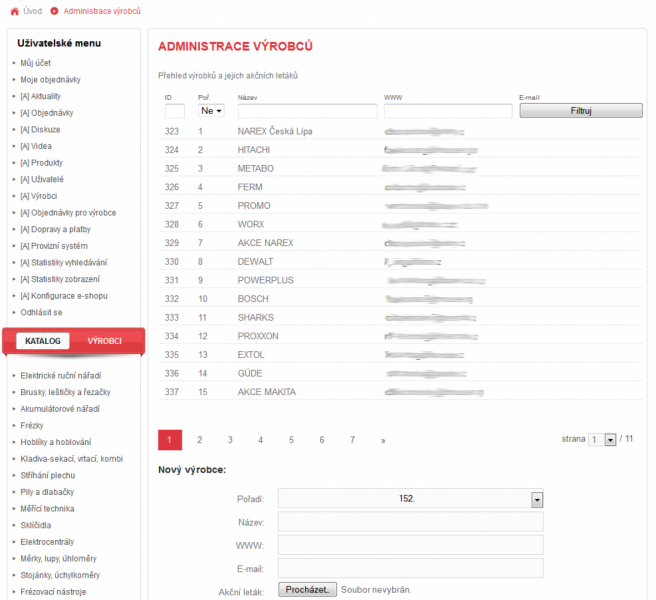View [A] Statistiky zobrazení
Image resolution: width=656 pixels, height=600 pixels.
pyautogui.click(x=60, y=279)
